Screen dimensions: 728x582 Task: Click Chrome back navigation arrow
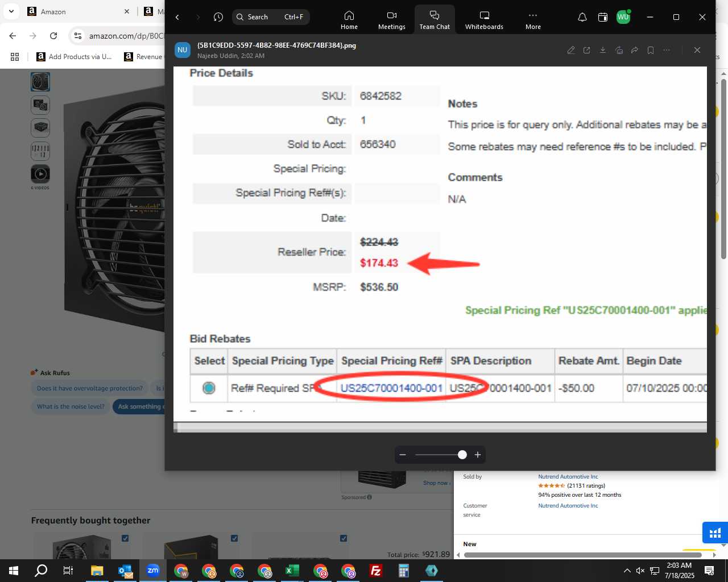click(x=13, y=36)
